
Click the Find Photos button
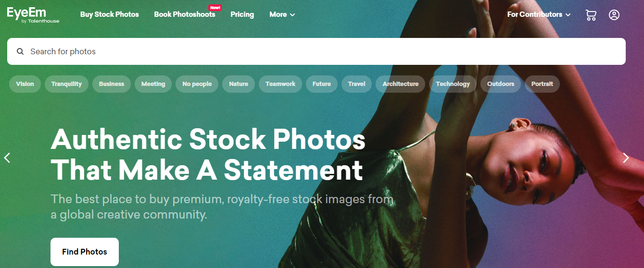[x=85, y=252]
